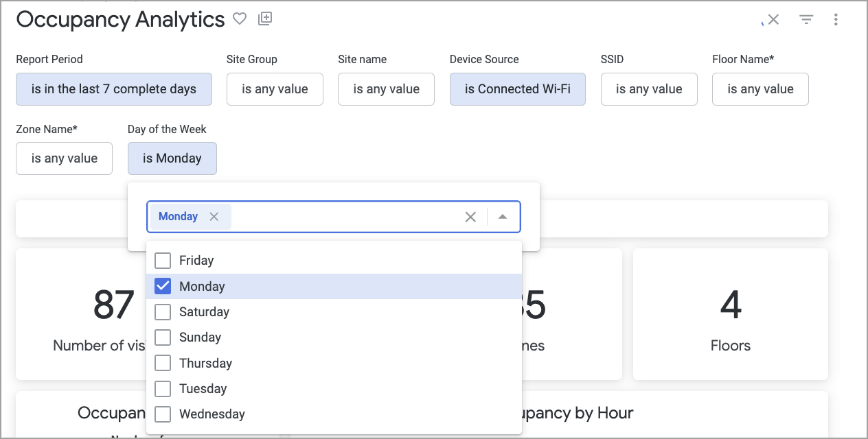Favorite the dashboard with heart icon

[239, 19]
